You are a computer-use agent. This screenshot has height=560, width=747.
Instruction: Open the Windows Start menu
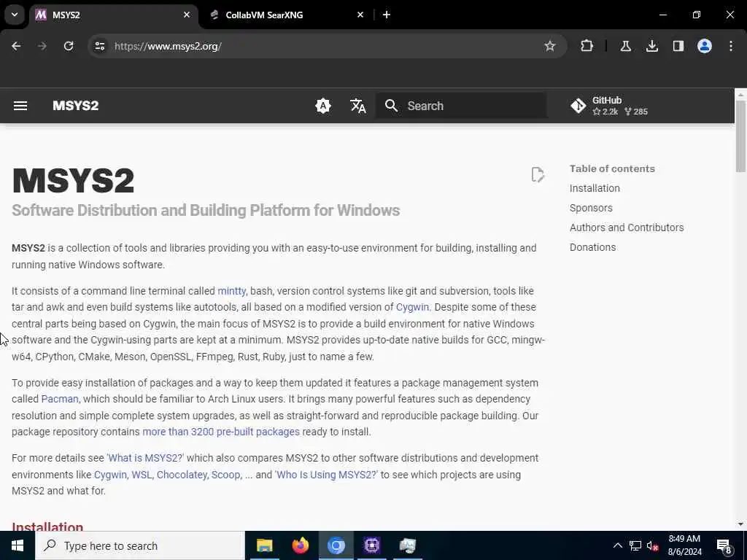click(x=18, y=545)
